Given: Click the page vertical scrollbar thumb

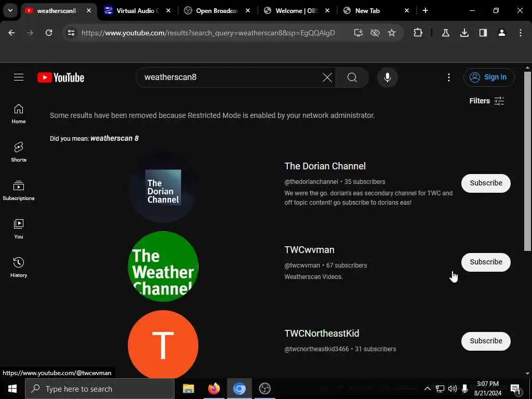Looking at the screenshot, I should (x=527, y=161).
